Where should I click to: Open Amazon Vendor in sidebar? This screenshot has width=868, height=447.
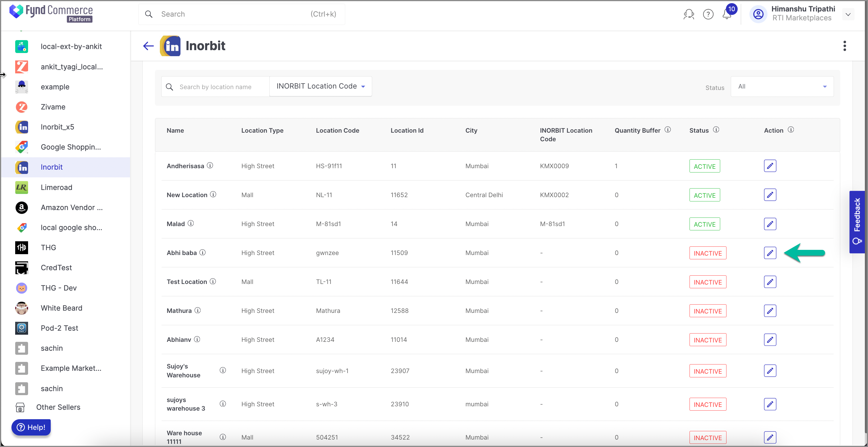point(66,208)
